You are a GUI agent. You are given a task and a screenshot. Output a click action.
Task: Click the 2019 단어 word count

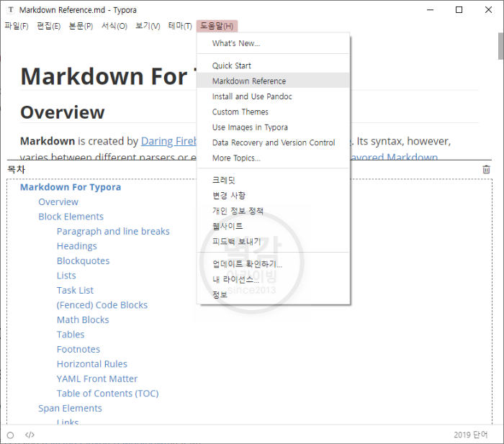pos(471,435)
